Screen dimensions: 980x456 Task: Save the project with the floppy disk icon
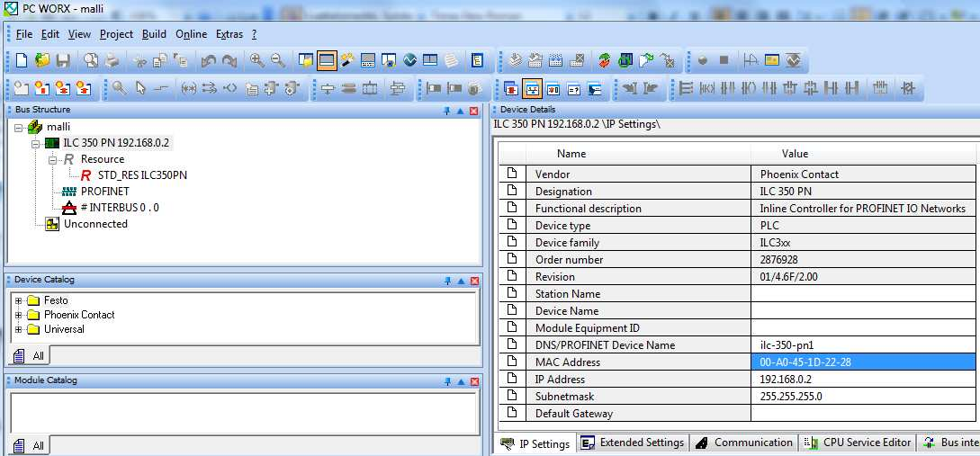tap(62, 60)
